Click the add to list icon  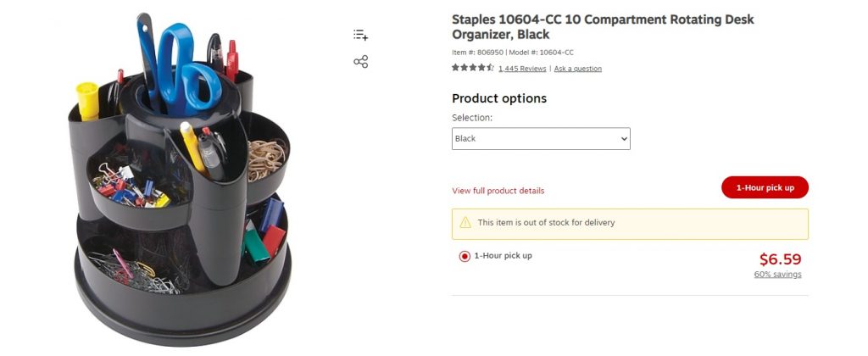click(360, 35)
